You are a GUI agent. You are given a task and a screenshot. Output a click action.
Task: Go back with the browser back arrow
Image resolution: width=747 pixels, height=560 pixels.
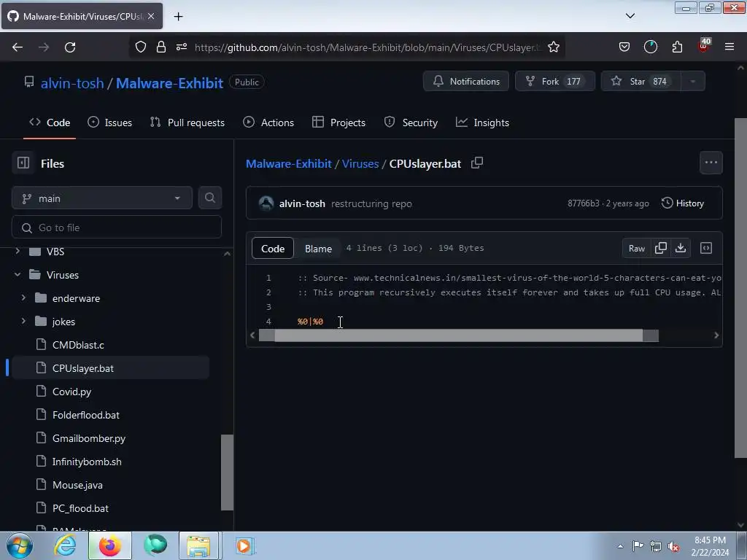point(18,47)
